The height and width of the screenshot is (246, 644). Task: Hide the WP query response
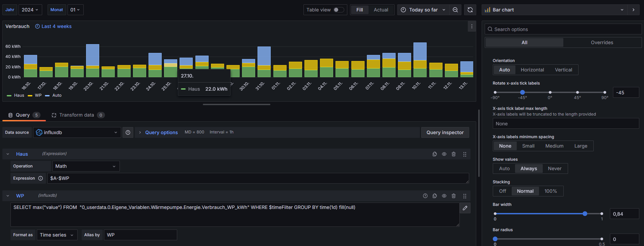coord(444,196)
